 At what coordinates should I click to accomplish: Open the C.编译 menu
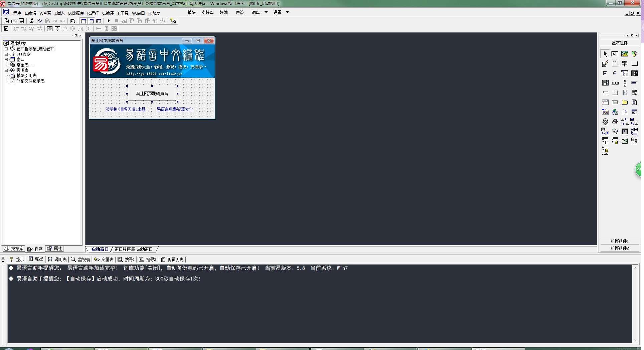click(108, 13)
